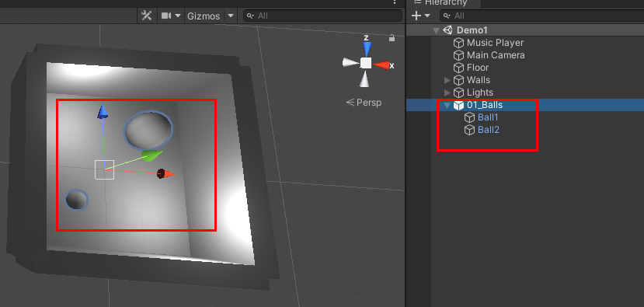The image size is (644, 307).
Task: Expand the Walls object
Action: point(447,80)
